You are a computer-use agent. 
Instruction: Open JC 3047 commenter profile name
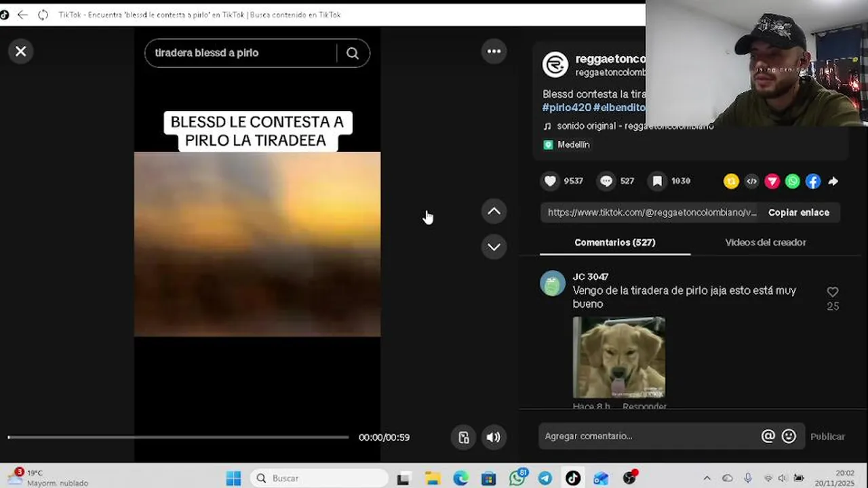590,277
